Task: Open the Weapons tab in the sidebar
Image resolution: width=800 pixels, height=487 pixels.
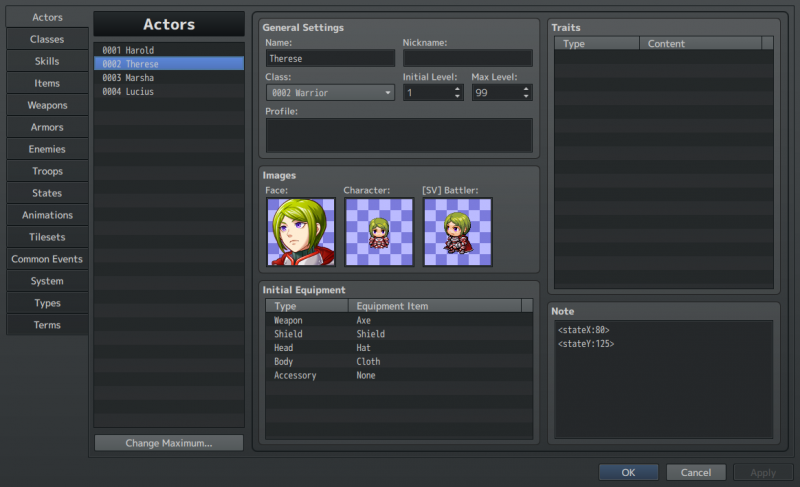Action: 47,105
